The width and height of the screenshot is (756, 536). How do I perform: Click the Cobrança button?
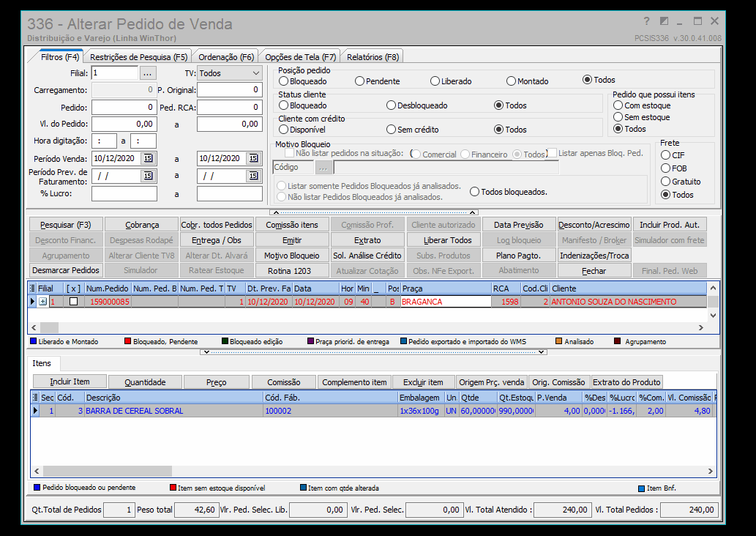click(x=142, y=225)
